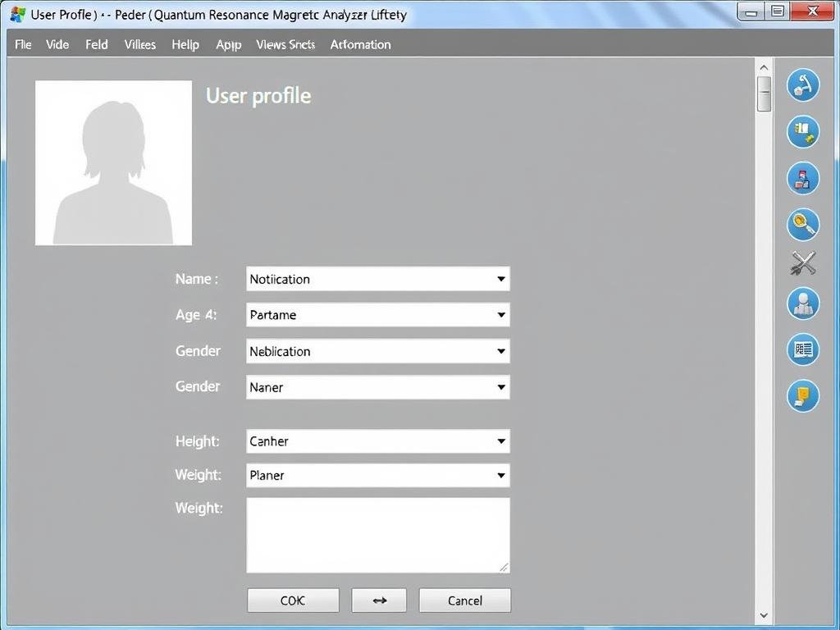Open the Atfomation menu
Viewport: 840px width, 630px height.
coord(360,44)
